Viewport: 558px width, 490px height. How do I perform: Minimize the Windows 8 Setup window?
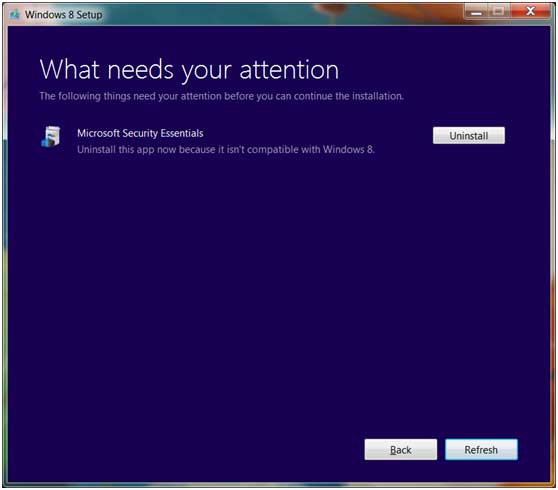(x=476, y=11)
